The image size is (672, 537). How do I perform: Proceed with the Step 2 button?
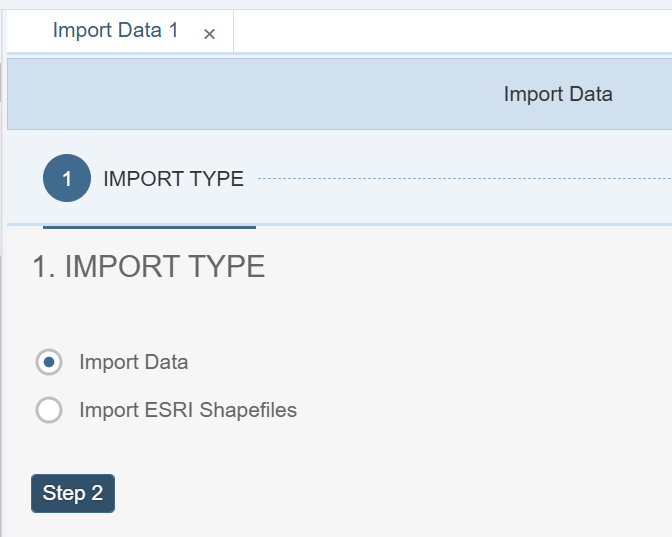tap(73, 493)
